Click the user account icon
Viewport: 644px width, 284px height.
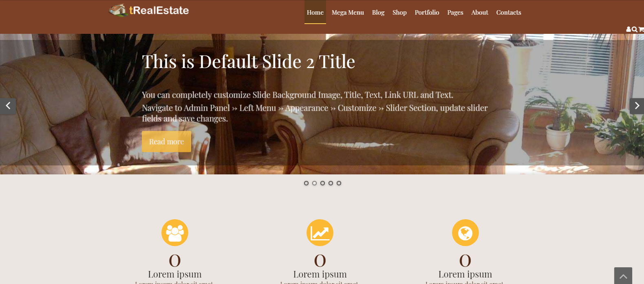click(x=629, y=29)
